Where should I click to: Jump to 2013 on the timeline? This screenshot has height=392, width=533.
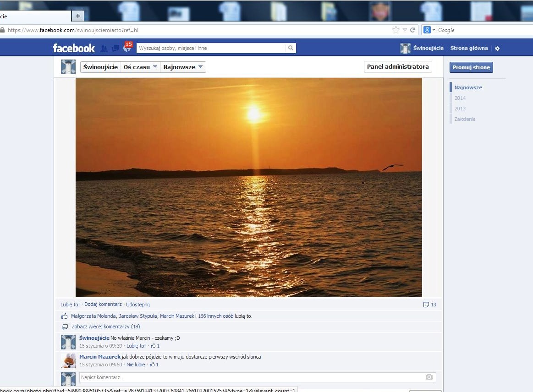460,109
